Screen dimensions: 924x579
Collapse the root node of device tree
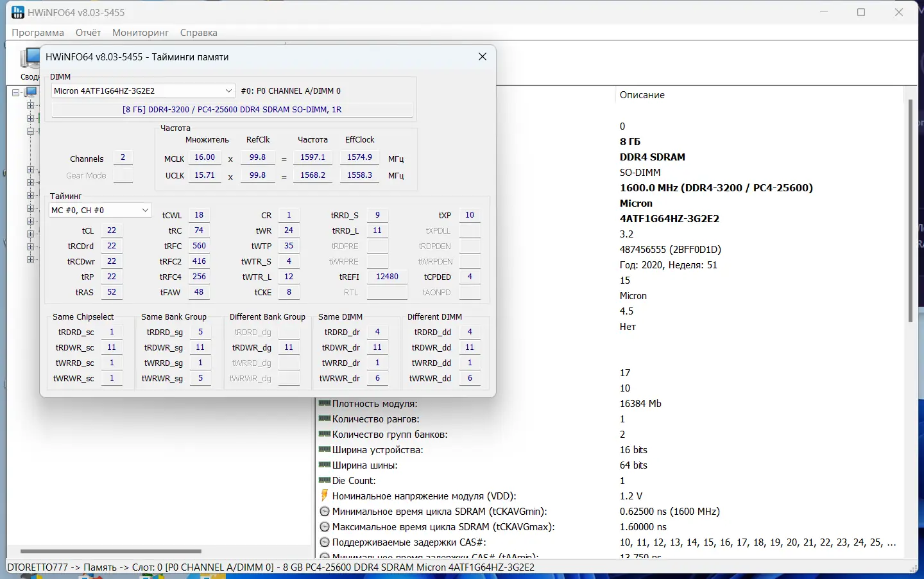click(16, 92)
